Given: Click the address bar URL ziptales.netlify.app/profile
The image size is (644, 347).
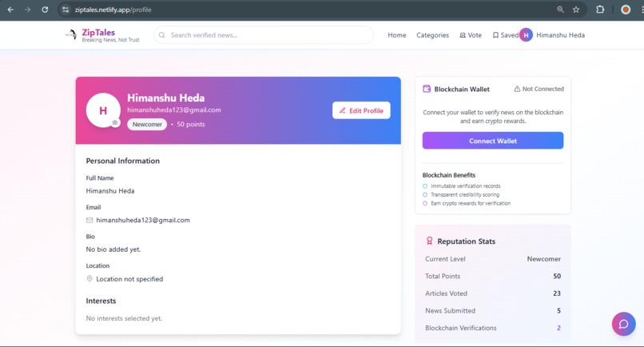Looking at the screenshot, I should pos(113,10).
